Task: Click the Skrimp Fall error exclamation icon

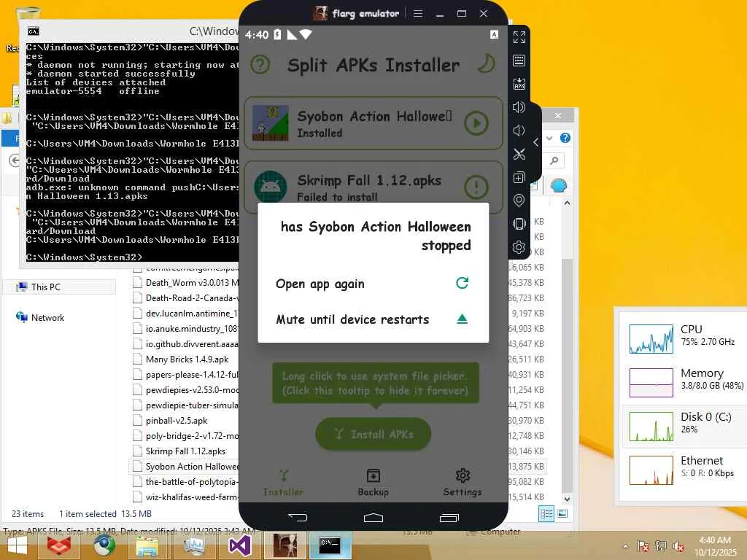Action: point(476,187)
